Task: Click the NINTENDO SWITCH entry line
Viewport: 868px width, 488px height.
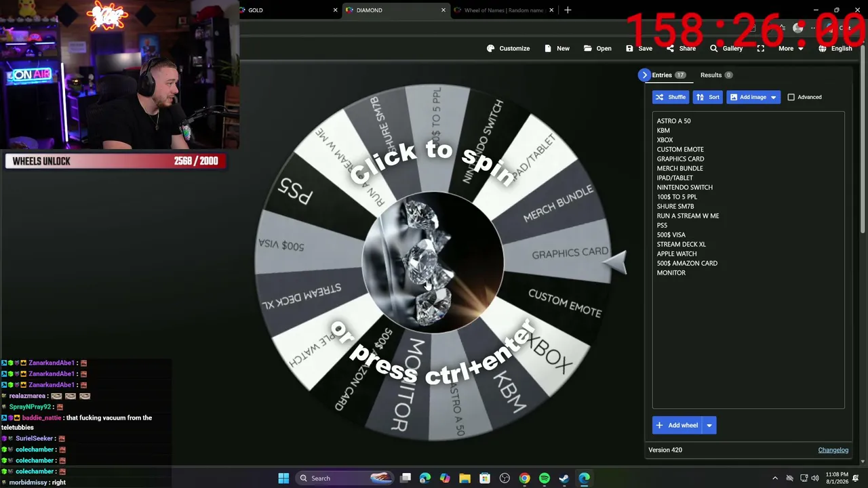Action: point(684,187)
